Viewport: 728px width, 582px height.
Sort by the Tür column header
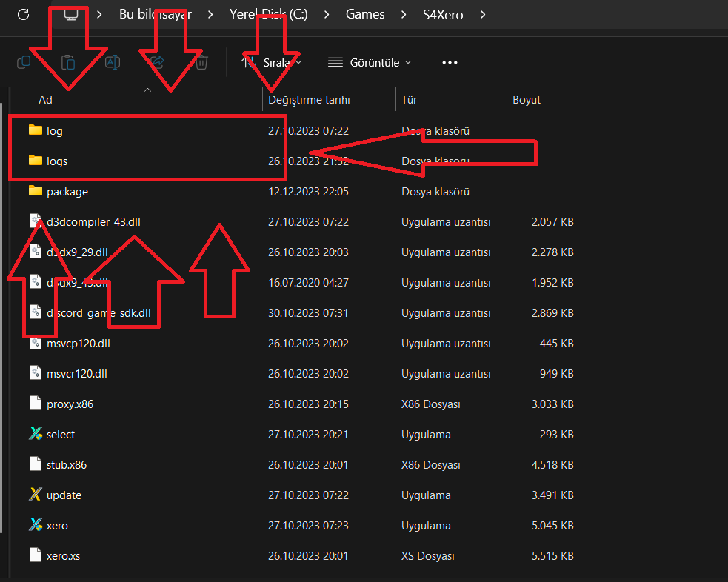pyautogui.click(x=410, y=99)
